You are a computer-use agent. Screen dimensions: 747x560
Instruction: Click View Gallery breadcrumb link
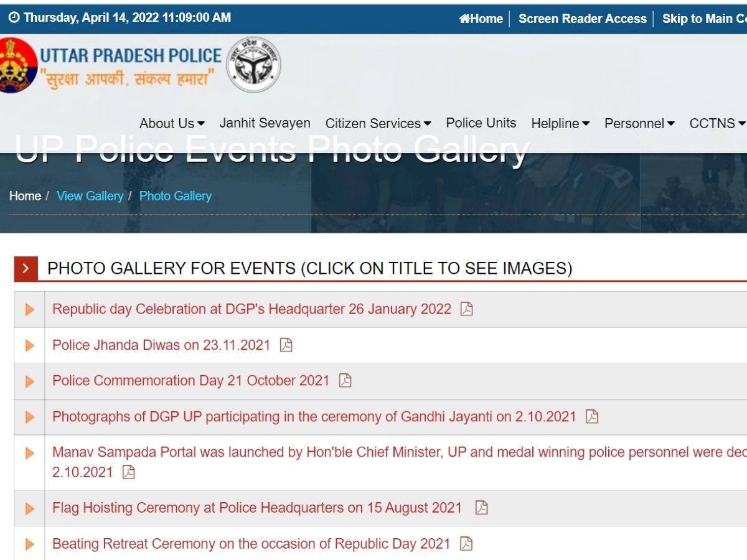pos(90,195)
